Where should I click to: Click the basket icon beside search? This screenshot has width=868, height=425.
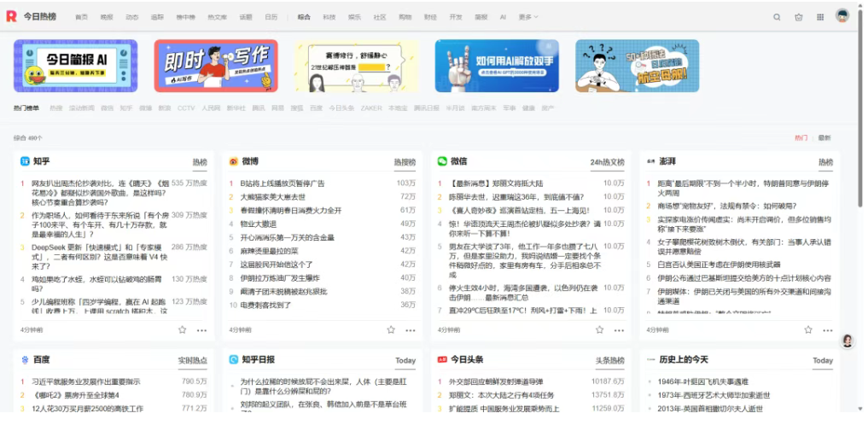pyautogui.click(x=798, y=17)
